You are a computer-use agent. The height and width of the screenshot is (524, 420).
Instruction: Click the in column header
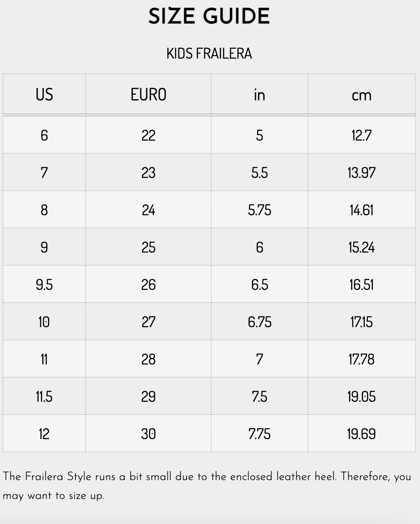(259, 95)
